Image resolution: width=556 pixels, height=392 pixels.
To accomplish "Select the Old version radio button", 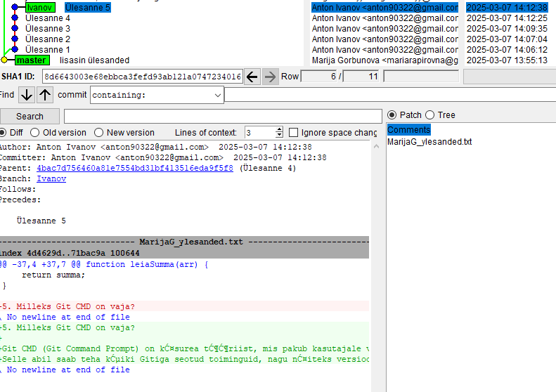I will tap(35, 133).
